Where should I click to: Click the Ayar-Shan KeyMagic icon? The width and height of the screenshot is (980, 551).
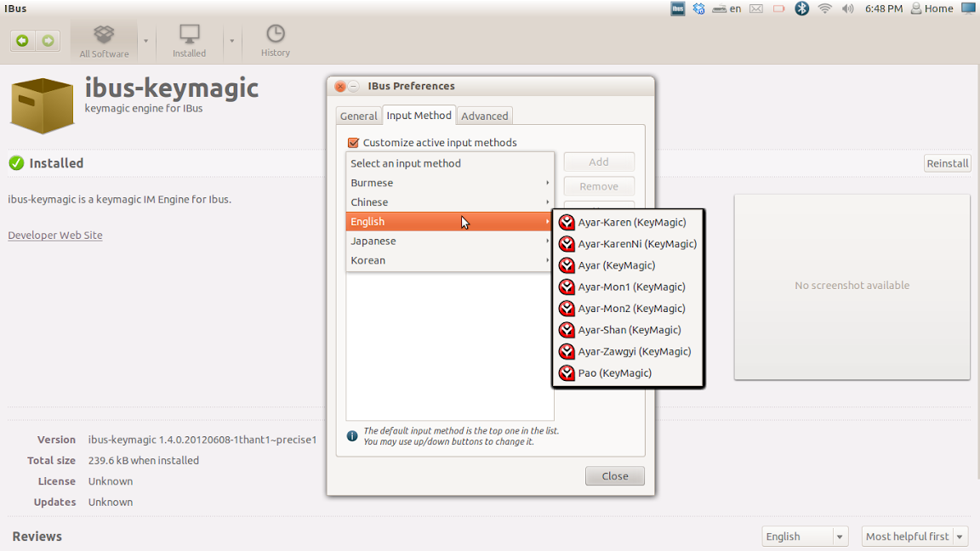567,330
